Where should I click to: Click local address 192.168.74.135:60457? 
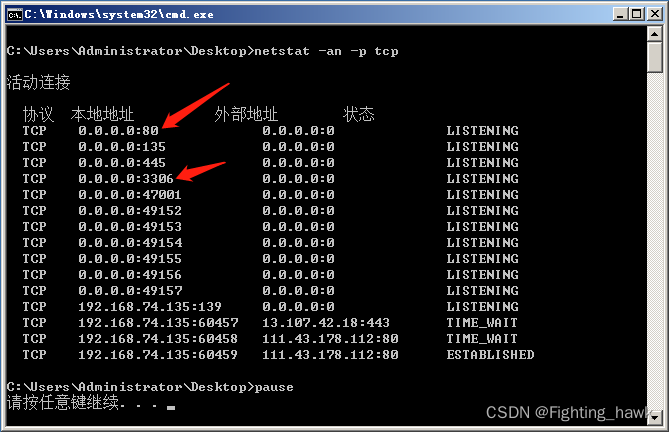point(158,322)
